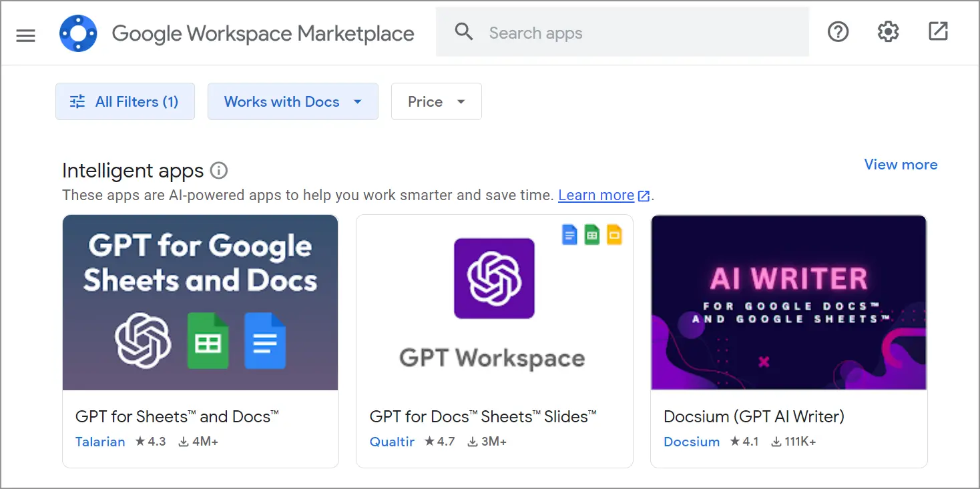Click the external link icon after Learn more

[x=644, y=196]
